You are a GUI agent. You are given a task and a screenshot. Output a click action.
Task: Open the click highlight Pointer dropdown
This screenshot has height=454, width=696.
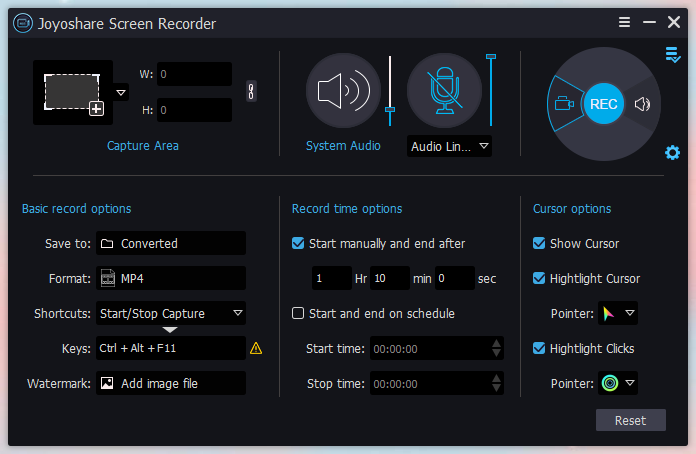618,383
